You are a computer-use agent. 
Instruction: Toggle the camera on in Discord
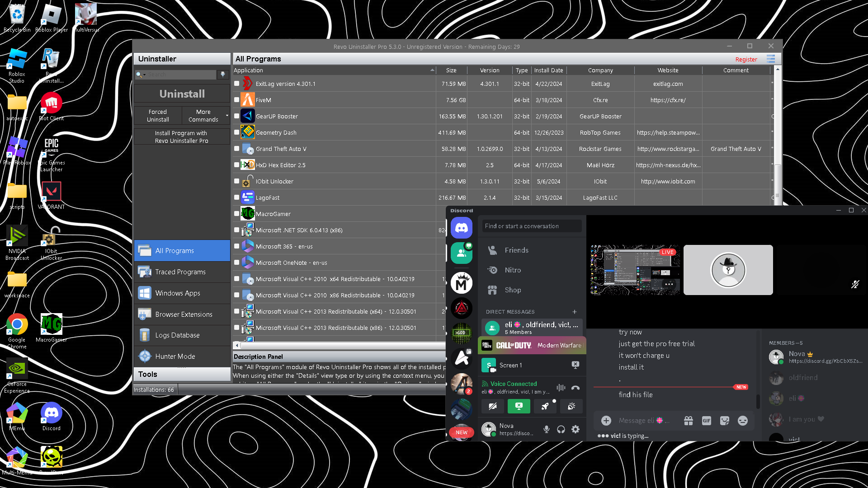click(x=493, y=406)
